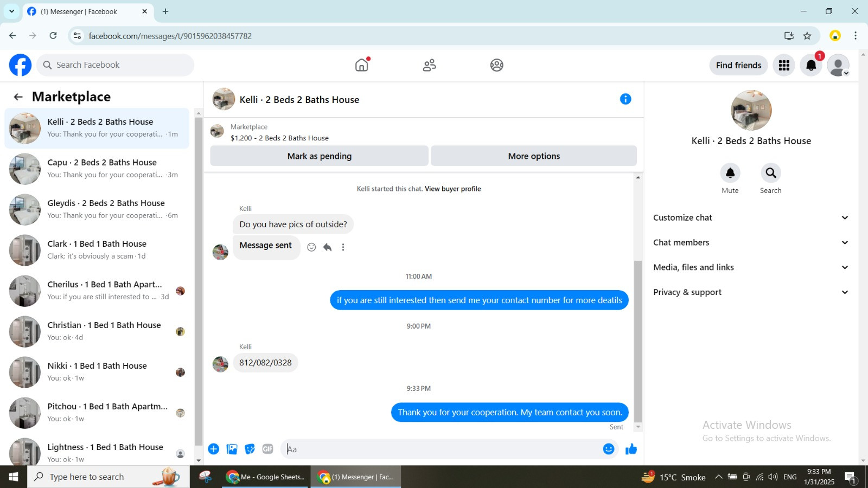Open chat with Pitchou 1 Bed 1 Bath Apartment
This screenshot has height=488, width=868.
(97, 413)
